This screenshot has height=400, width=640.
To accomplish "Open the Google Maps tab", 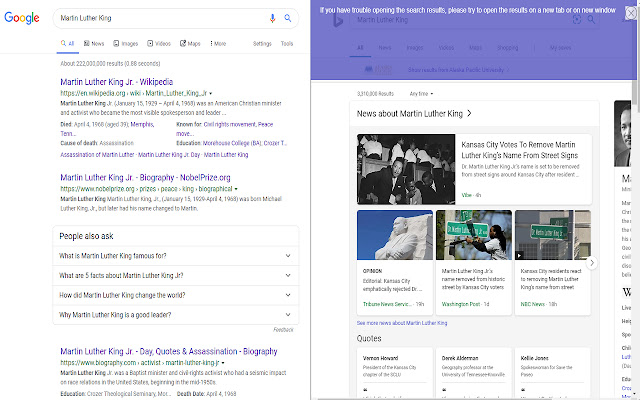I will [190, 44].
